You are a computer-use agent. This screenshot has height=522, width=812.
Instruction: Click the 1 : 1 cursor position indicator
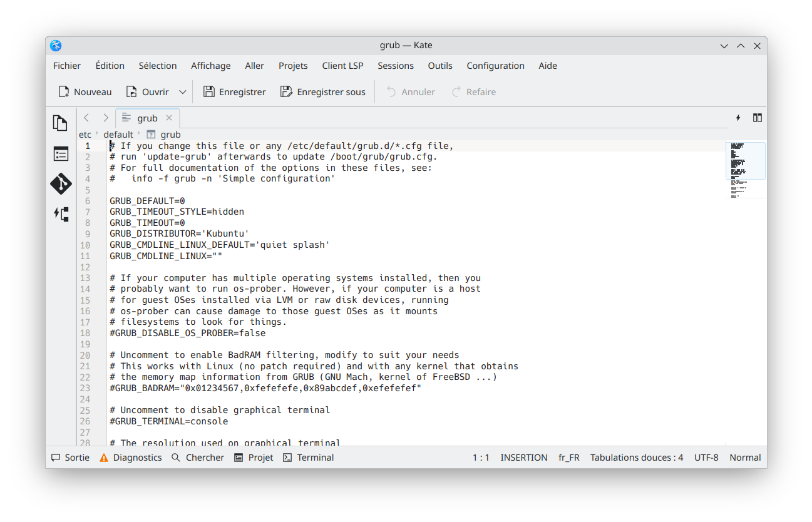click(481, 458)
